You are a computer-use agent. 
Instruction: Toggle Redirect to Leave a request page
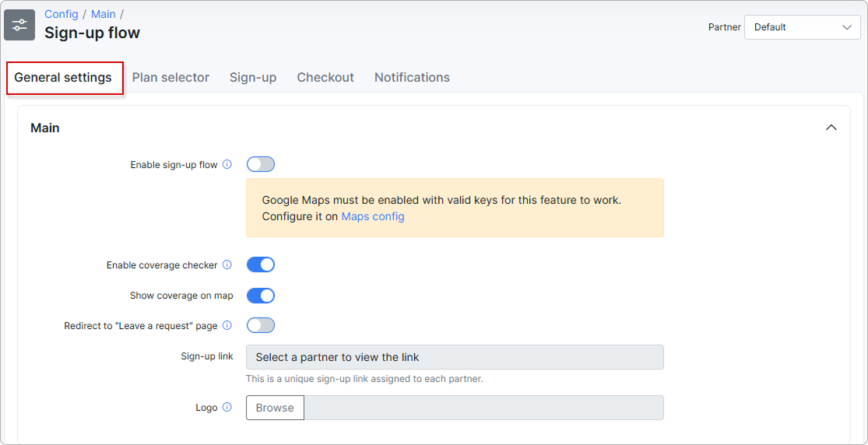(x=261, y=325)
